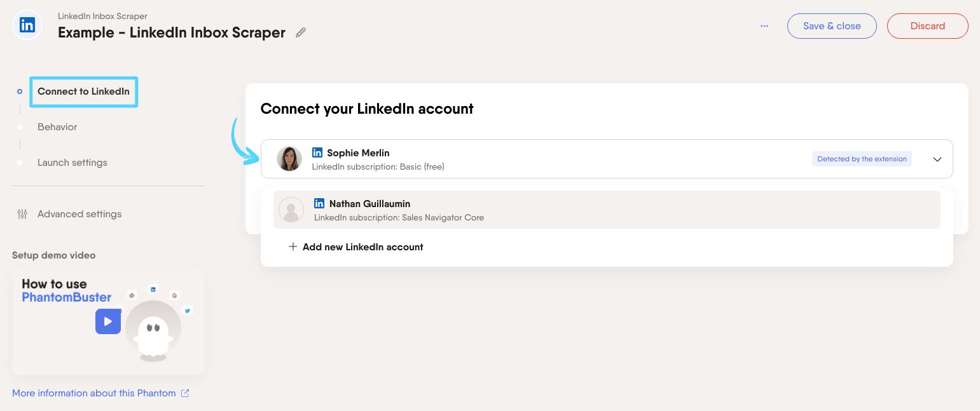Collapse the account dropdown chevron
This screenshot has width=980, height=411.
[x=937, y=159]
